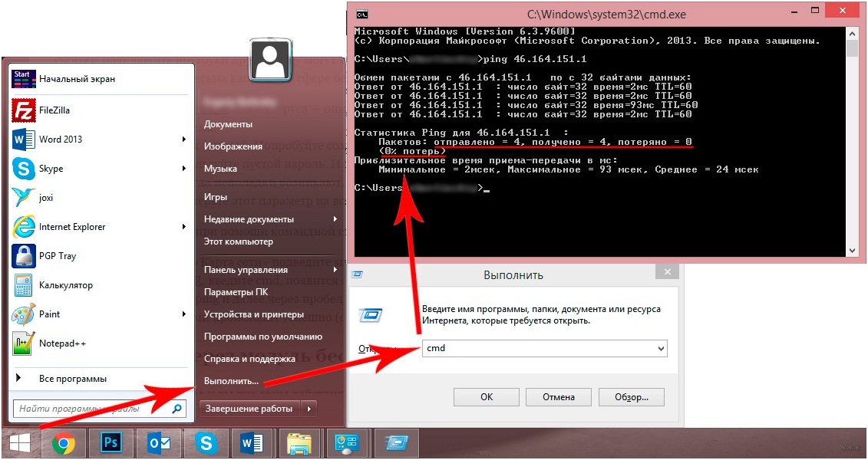
Task: Open Word from the taskbar
Action: tap(252, 443)
